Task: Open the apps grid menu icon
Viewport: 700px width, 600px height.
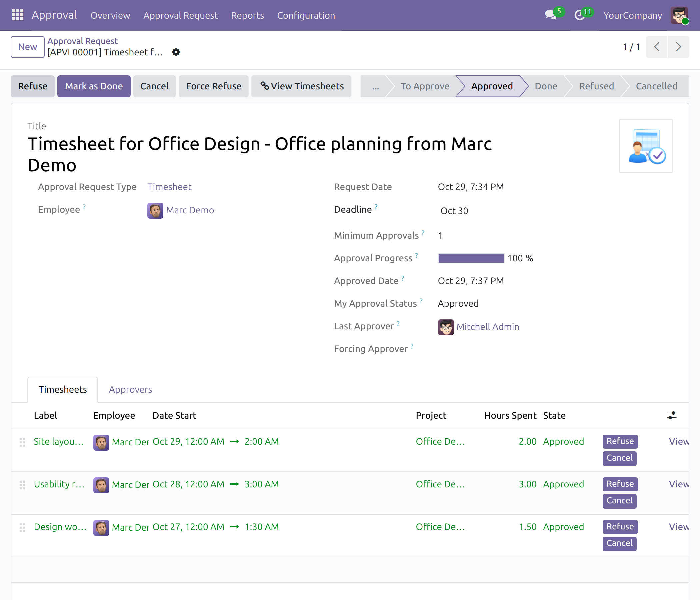Action: click(18, 15)
